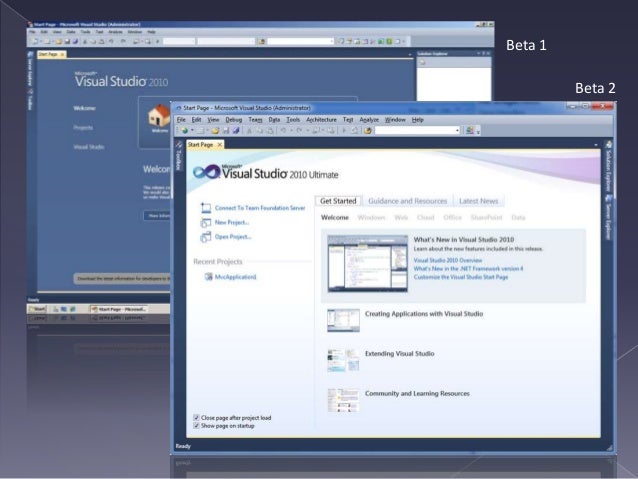Viewport: 638px width, 479px height.
Task: Open the Toolbox side tab in Beta 2
Action: click(178, 155)
